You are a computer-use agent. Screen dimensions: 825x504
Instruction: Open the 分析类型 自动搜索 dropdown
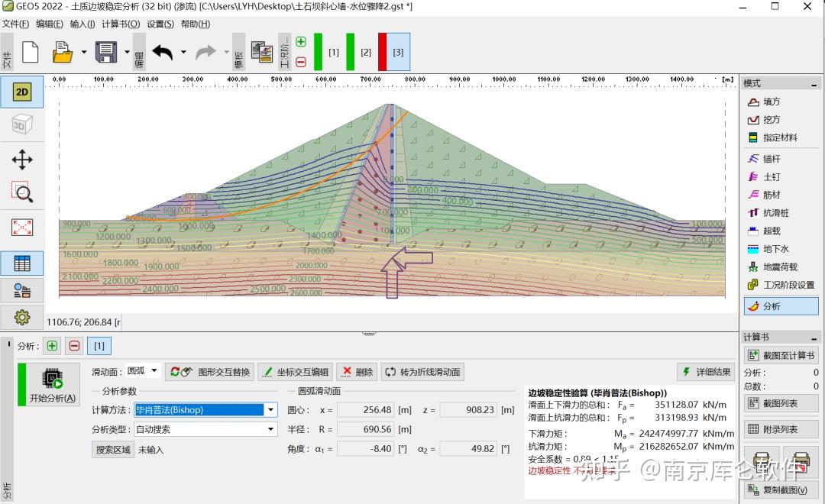coord(205,429)
